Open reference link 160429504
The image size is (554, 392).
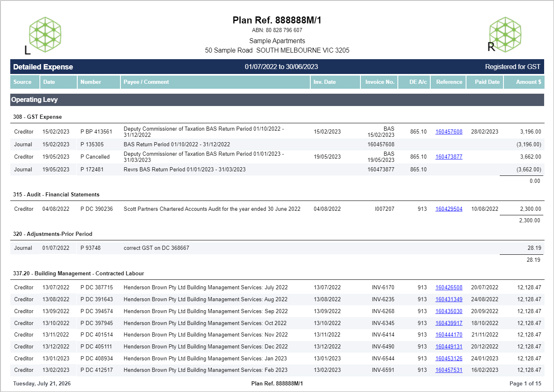[x=449, y=209]
